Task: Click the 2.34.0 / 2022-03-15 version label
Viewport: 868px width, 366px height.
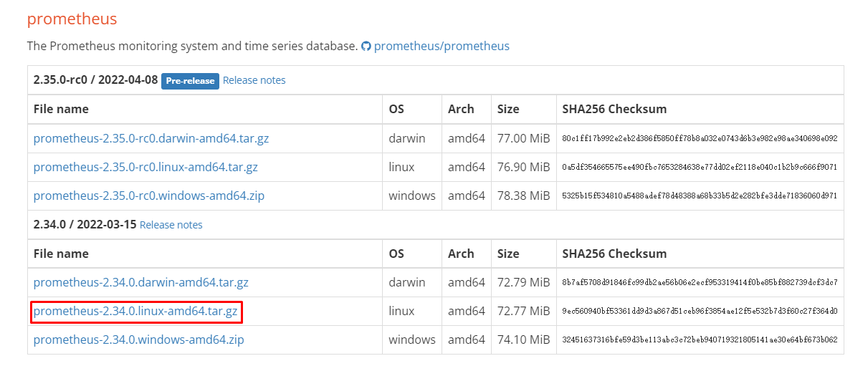Action: [85, 225]
